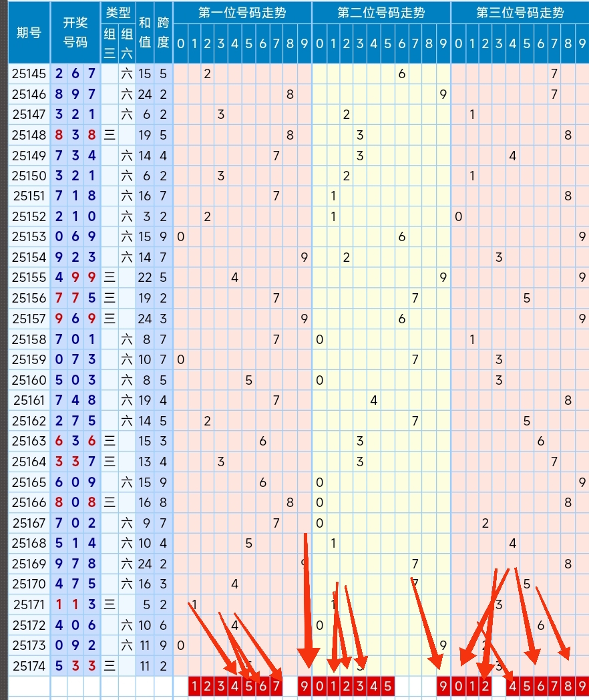
Task: Click the 跨度 column header
Action: coord(163,32)
